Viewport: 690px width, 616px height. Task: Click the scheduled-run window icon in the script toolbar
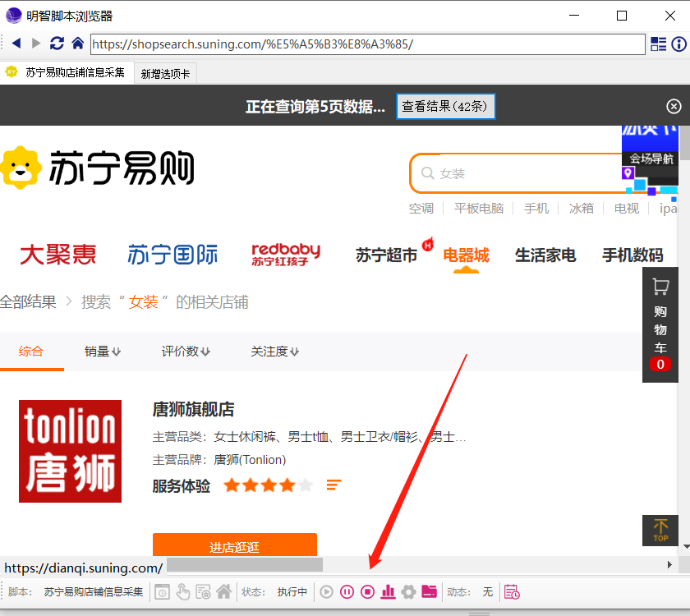click(x=162, y=592)
